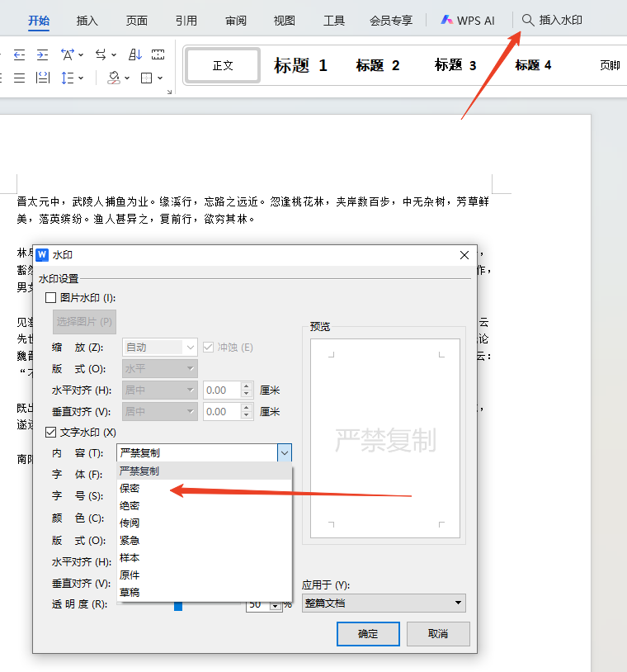
Task: Open the picture 水平对齐 居中 dropdown
Action: coord(160,390)
